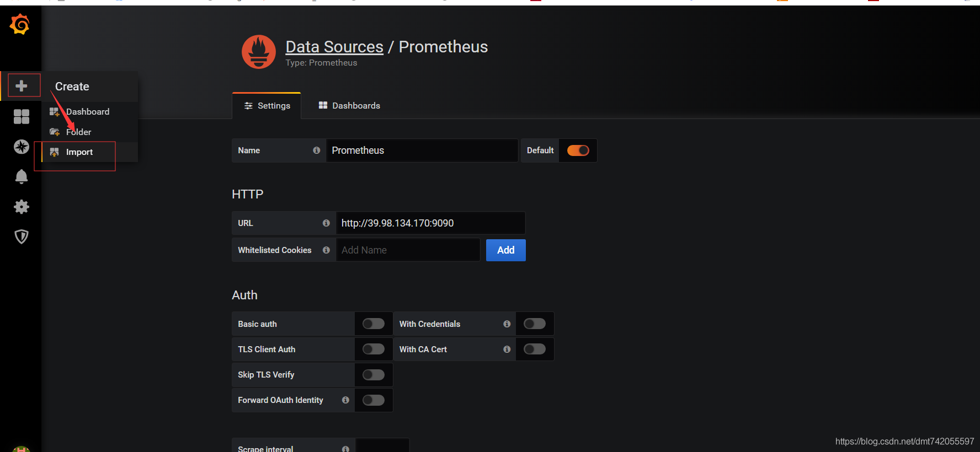Viewport: 980px width, 452px height.
Task: Click the Scrape interval input field
Action: tap(383, 446)
